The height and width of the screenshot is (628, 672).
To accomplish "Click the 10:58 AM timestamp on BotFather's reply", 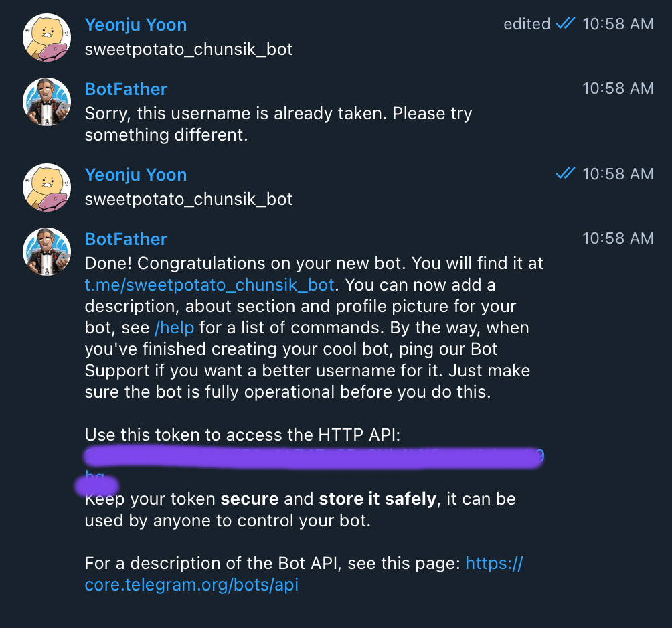I will point(618,88).
